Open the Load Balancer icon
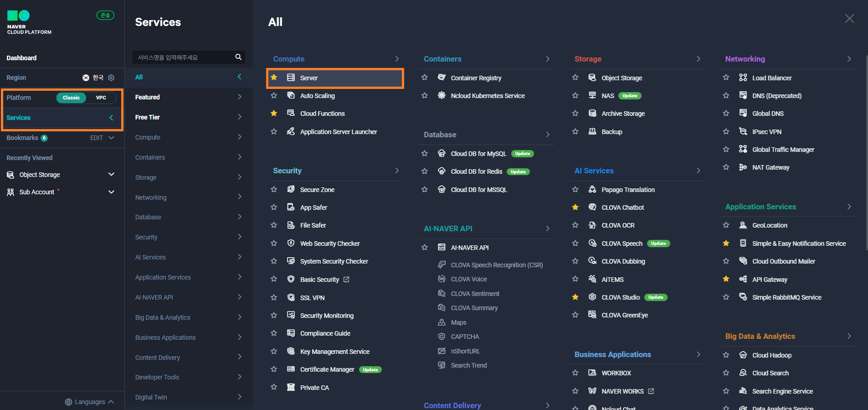The width and height of the screenshot is (868, 410). coord(743,78)
